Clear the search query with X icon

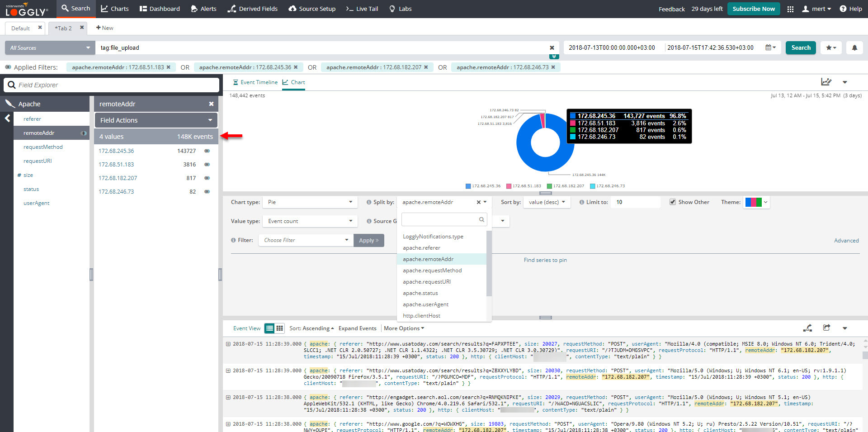(x=552, y=47)
